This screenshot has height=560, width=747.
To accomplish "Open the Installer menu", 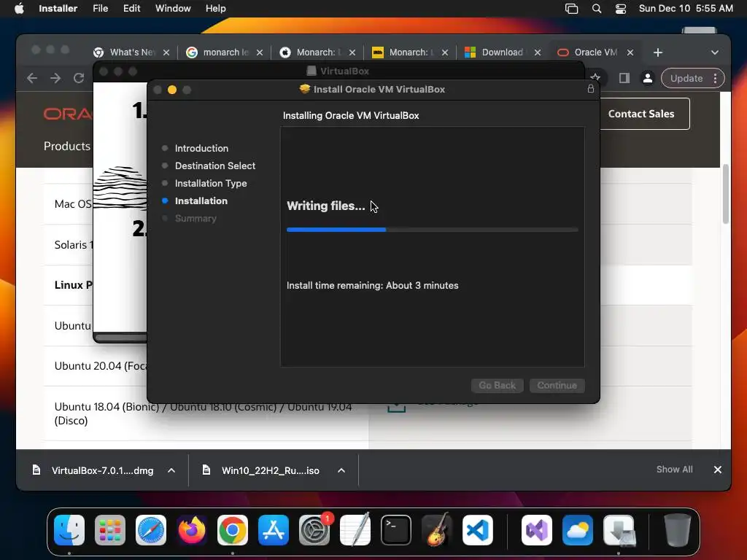I will tap(58, 9).
